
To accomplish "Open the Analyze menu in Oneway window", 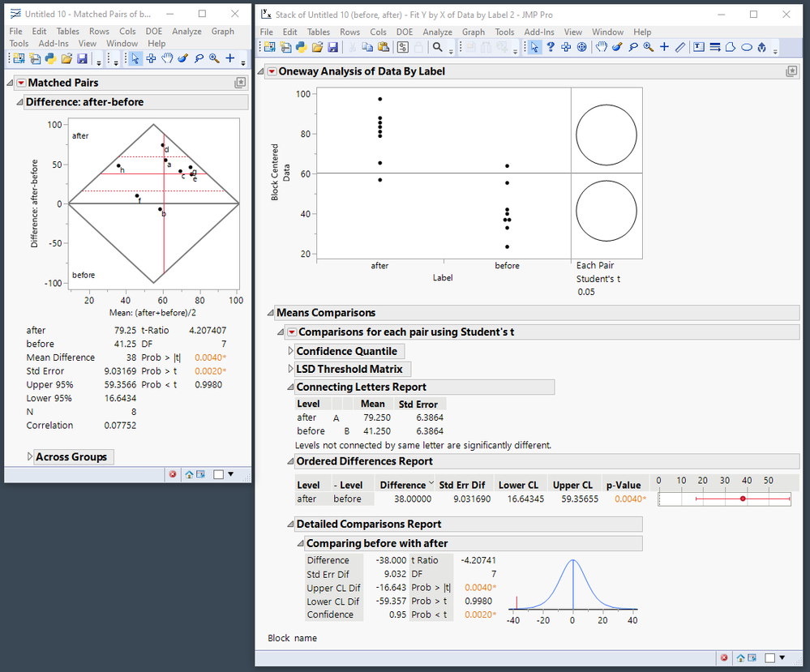I will [437, 32].
